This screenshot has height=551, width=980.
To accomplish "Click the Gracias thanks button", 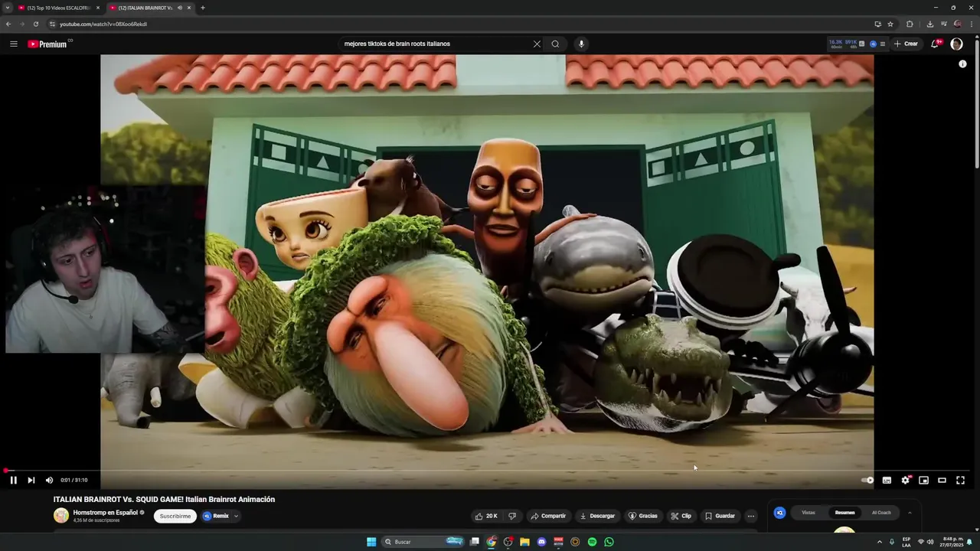I will click(643, 516).
